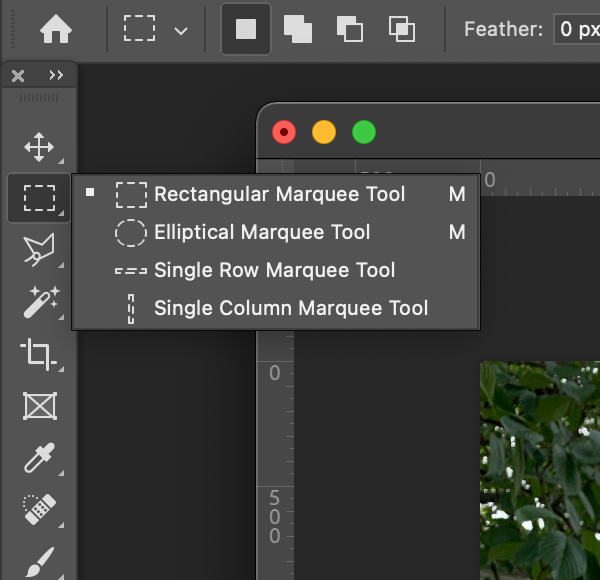Select the Frame tool
This screenshot has width=600, height=580.
tap(40, 406)
